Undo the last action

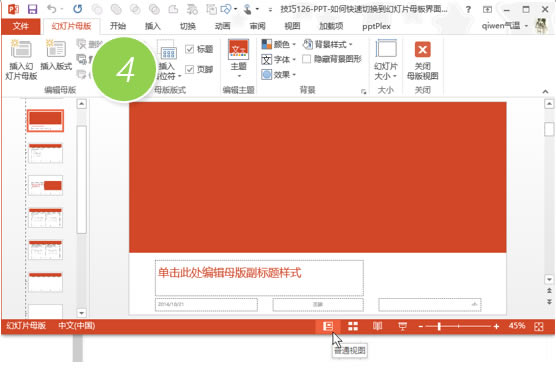[52, 9]
